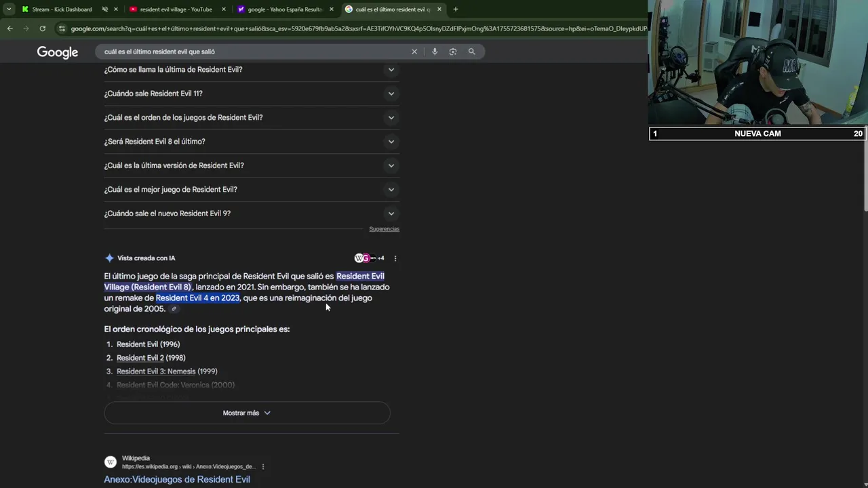Unmute the Kick Dashboard tab audio icon
The image size is (868, 488).
(104, 9)
